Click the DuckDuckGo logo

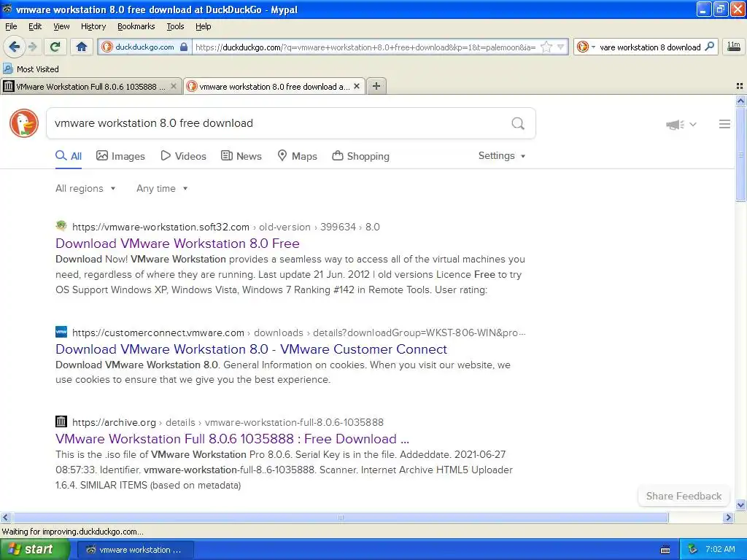(x=24, y=123)
